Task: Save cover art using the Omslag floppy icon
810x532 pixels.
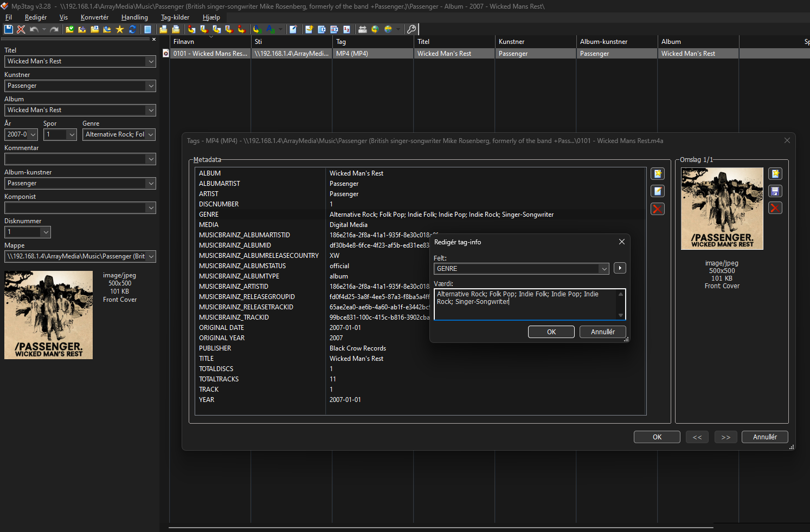Action: 775,191
